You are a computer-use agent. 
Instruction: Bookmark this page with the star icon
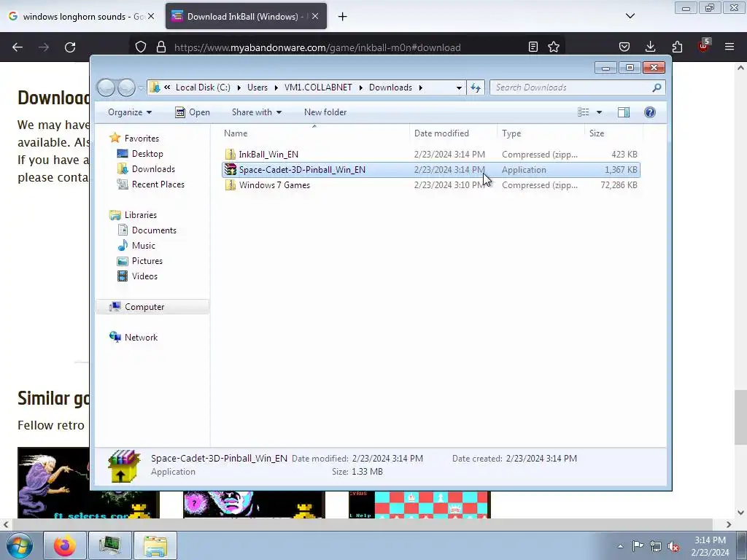click(554, 47)
